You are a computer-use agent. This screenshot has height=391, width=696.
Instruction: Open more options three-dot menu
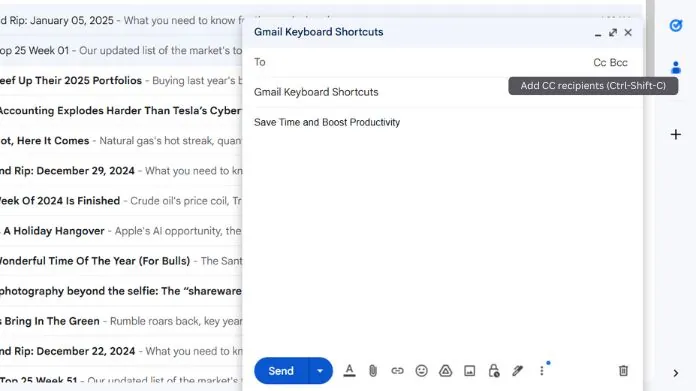[x=542, y=371]
